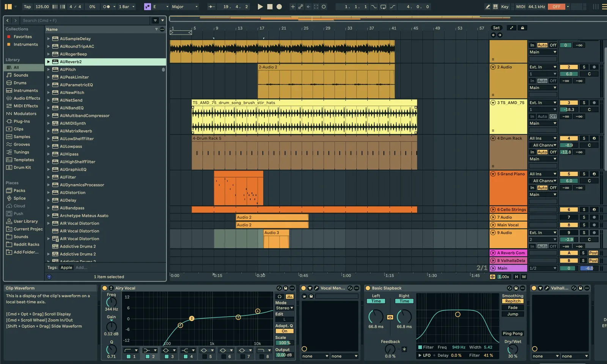Toggle Ping Pong in Basic Slapback

click(513, 334)
